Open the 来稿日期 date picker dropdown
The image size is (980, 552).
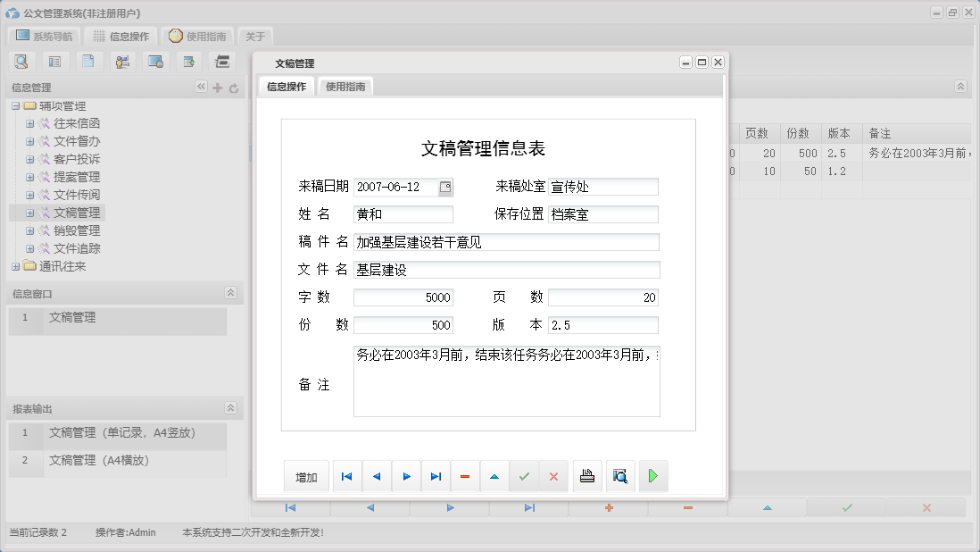click(x=444, y=188)
